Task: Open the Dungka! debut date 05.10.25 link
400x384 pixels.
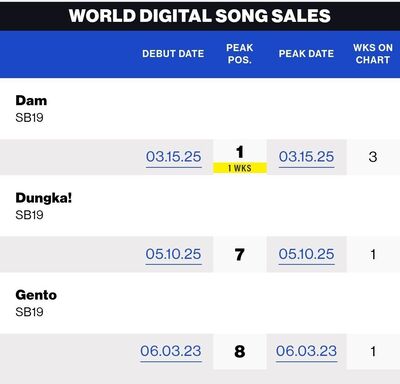Action: click(x=173, y=254)
